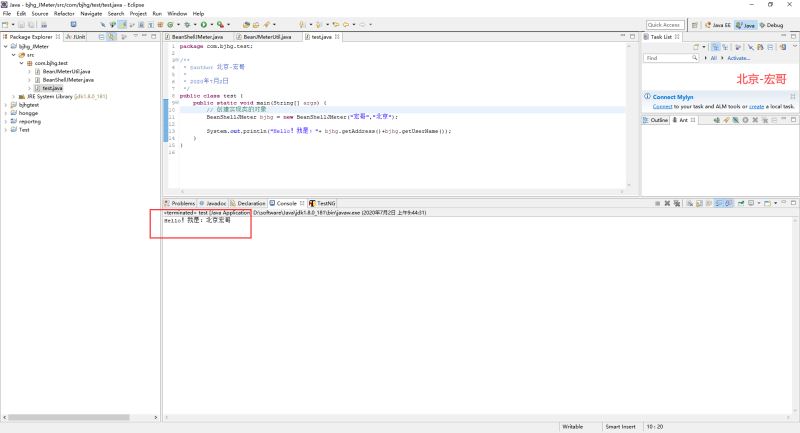Click the green Run button in toolbar

204,24
